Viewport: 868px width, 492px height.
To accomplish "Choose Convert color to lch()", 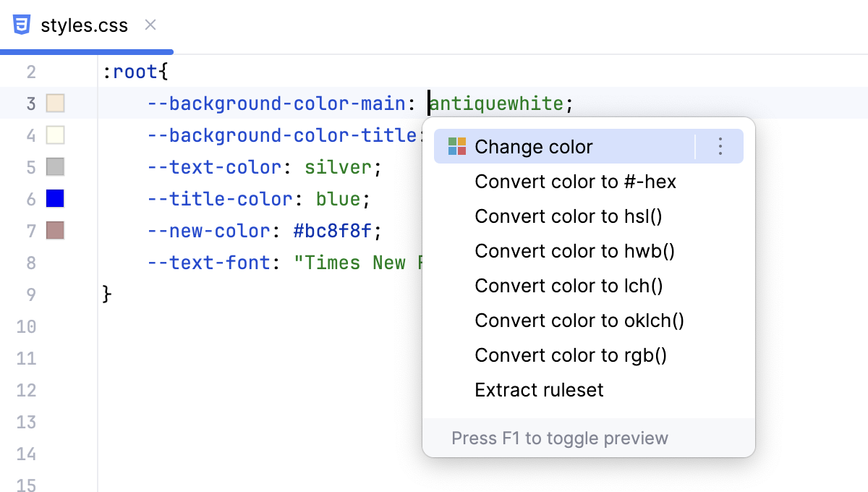I will (x=569, y=286).
